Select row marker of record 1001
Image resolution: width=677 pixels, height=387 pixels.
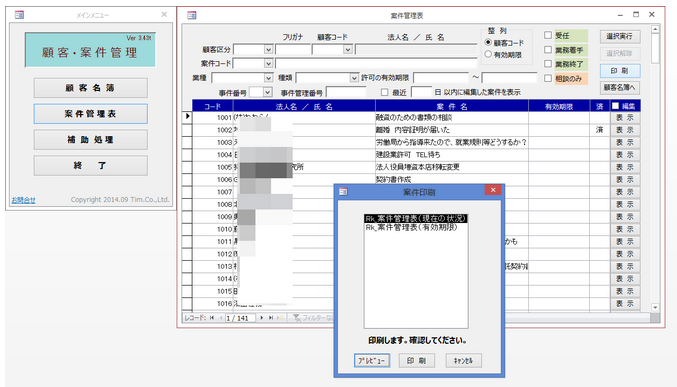click(x=187, y=117)
